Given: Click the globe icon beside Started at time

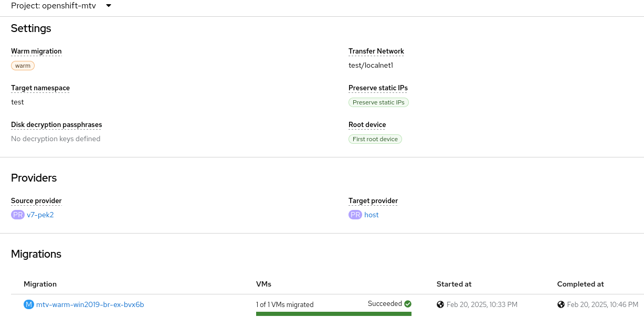Looking at the screenshot, I should click(440, 304).
